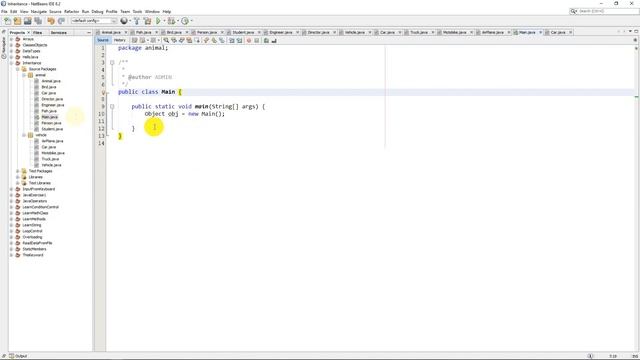Open the Refactor menu

pyautogui.click(x=71, y=11)
